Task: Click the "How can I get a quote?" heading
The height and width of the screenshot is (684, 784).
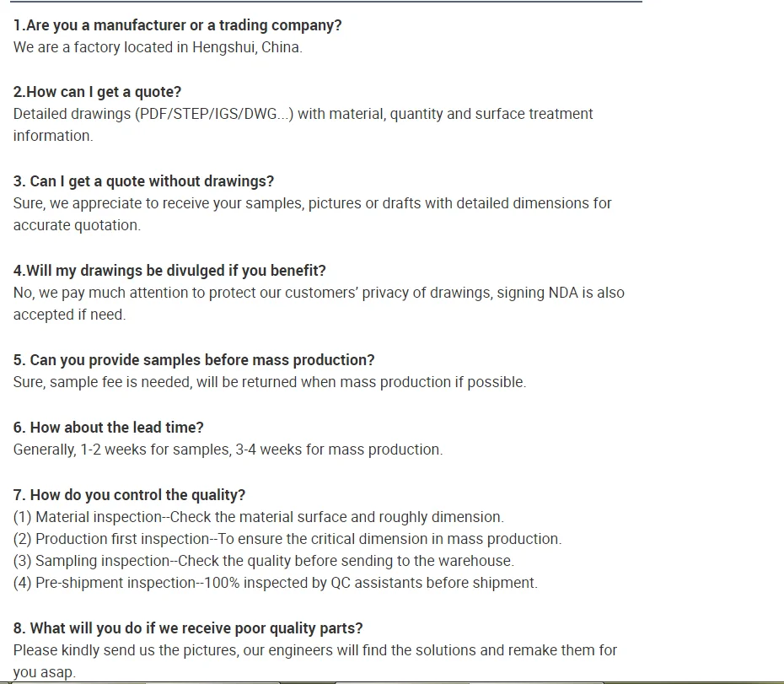Action: (x=97, y=92)
